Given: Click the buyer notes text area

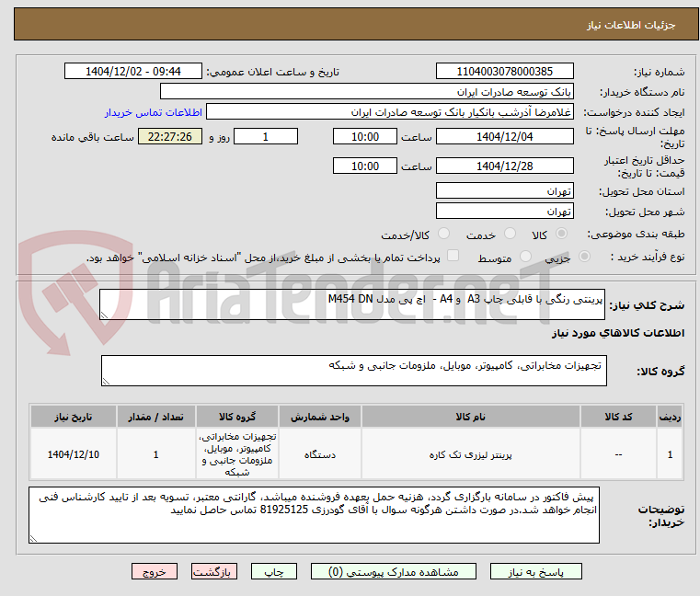Looking at the screenshot, I should click(314, 515).
